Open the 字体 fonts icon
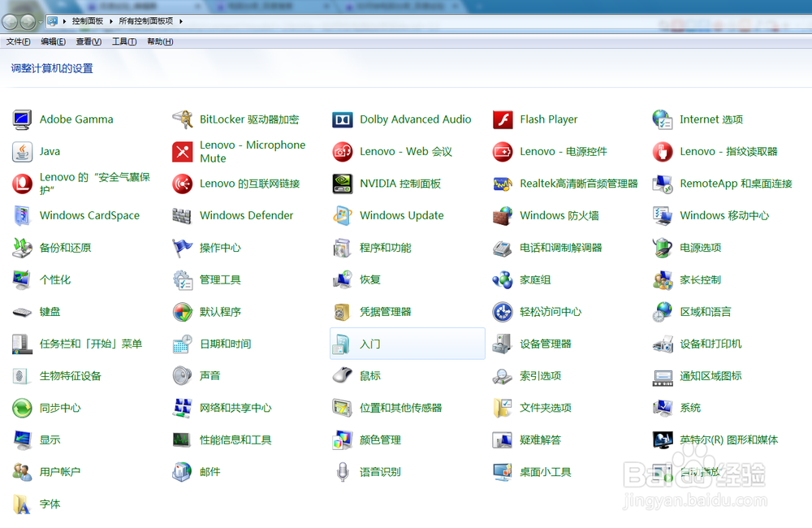 [22, 504]
